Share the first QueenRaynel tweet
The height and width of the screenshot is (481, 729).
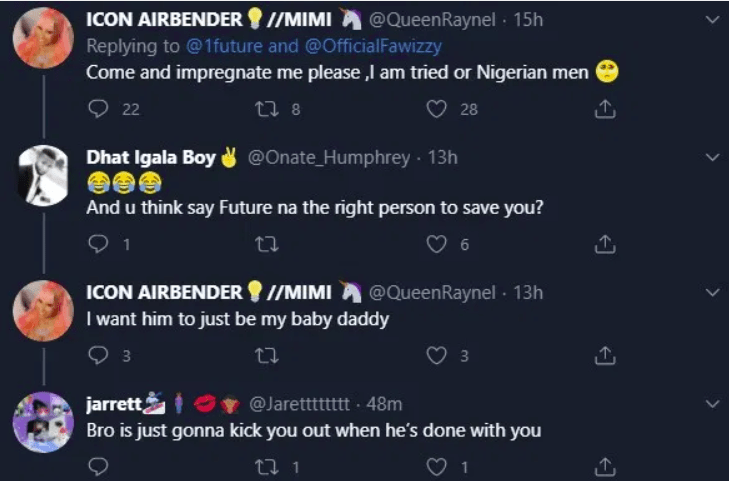pos(604,109)
